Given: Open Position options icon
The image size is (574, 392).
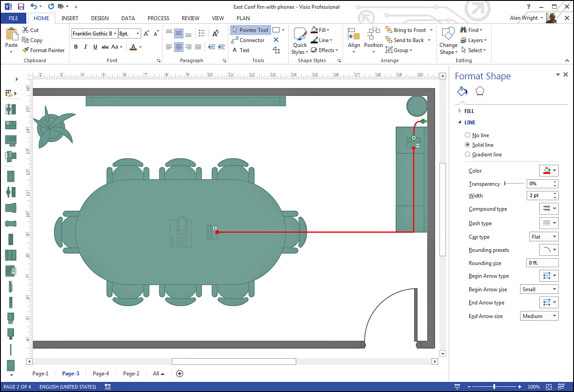Looking at the screenshot, I should tap(374, 34).
